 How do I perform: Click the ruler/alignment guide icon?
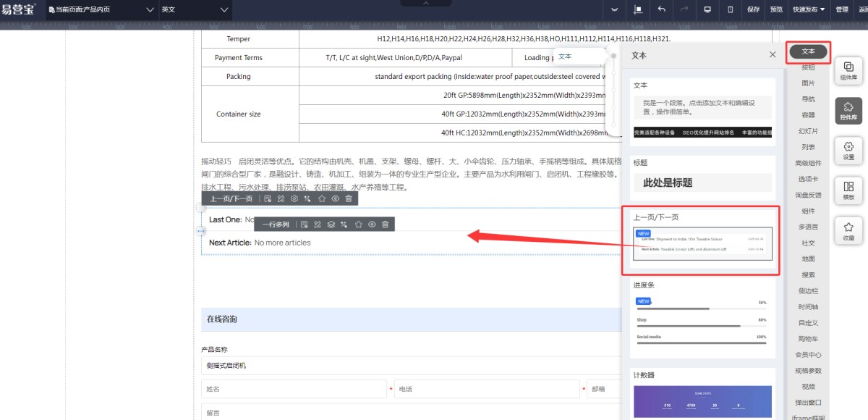[x=639, y=9]
